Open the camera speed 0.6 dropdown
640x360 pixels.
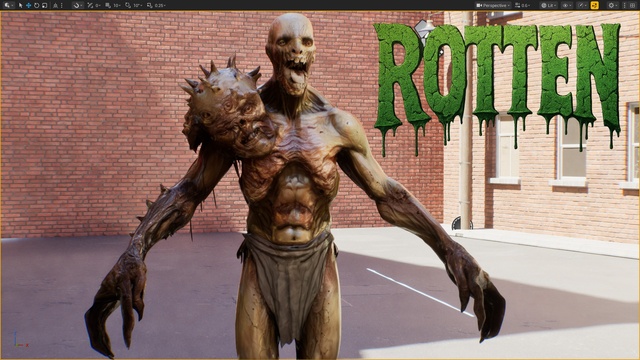[523, 5]
